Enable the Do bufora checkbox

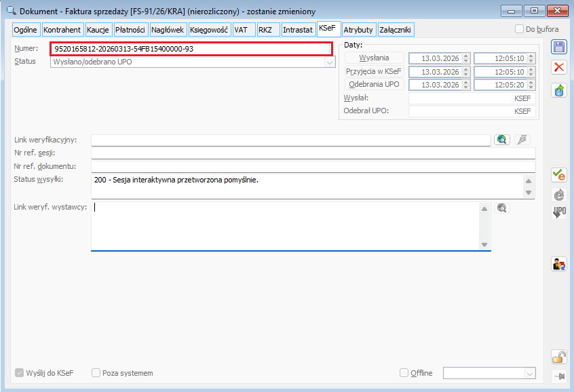[520, 29]
